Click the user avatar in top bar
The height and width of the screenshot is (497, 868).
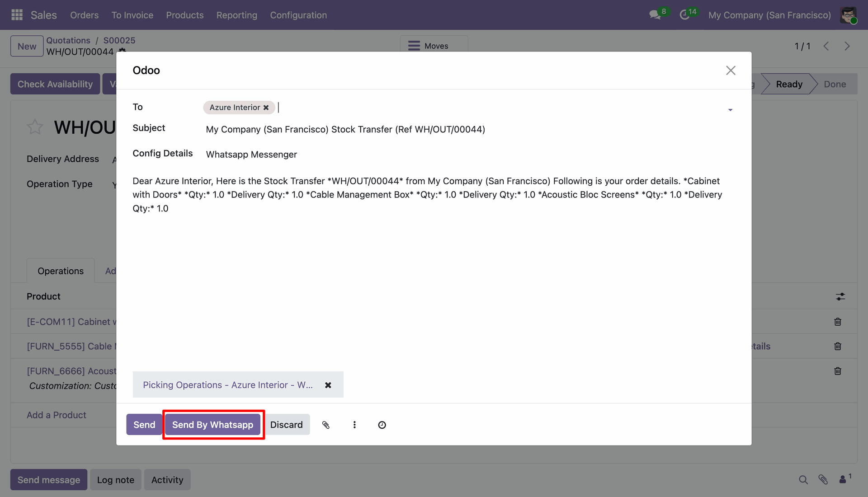coord(848,15)
